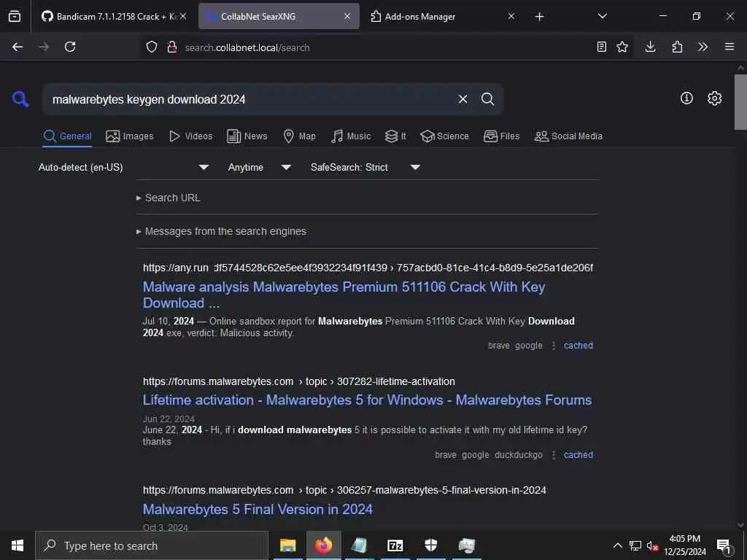The image size is (747, 560).
Task: Bookmark this page with star icon
Action: pyautogui.click(x=622, y=47)
